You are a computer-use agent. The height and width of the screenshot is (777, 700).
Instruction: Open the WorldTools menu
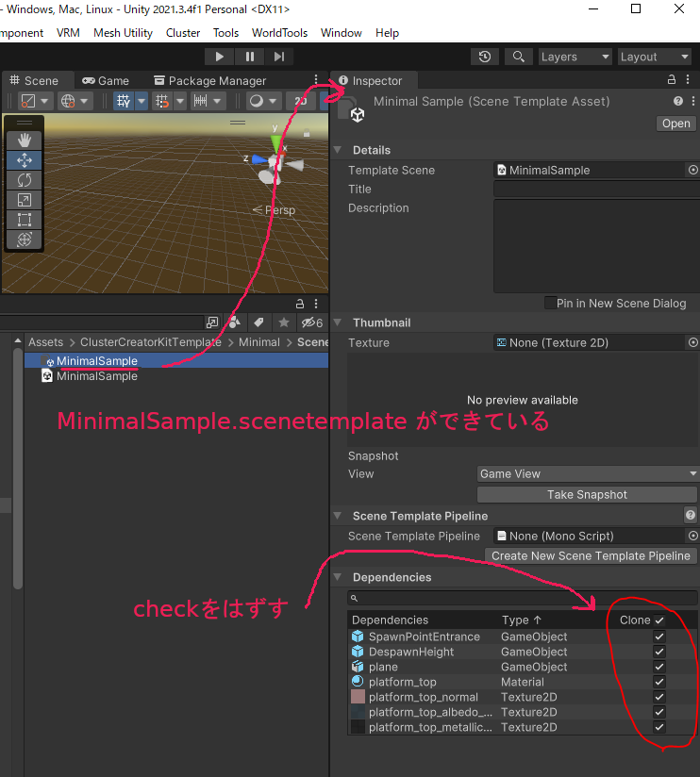click(279, 33)
